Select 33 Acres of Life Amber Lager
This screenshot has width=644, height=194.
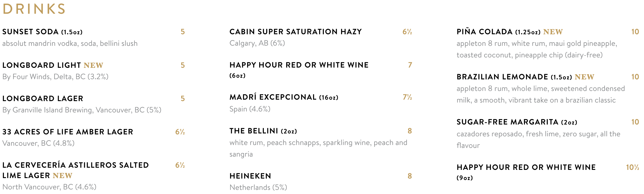(x=68, y=132)
